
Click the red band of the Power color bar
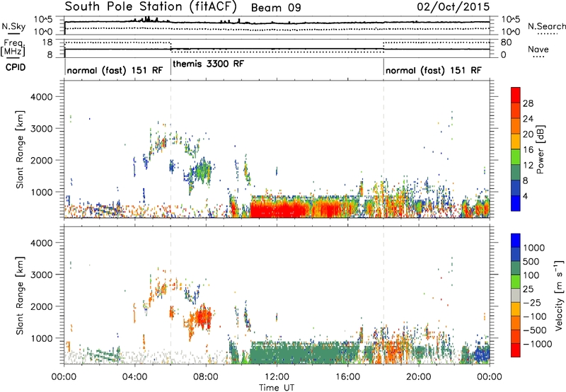coord(516,95)
